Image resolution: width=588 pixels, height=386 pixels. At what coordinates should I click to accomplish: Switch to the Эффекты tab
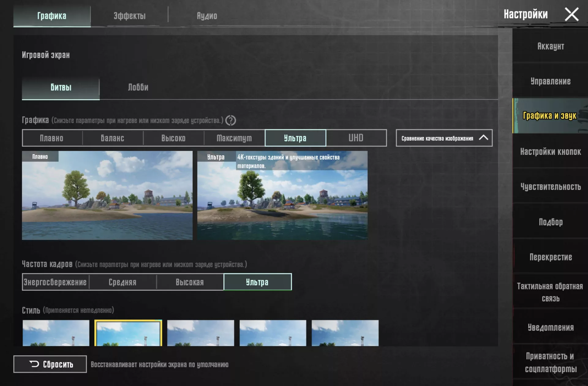[x=130, y=16]
